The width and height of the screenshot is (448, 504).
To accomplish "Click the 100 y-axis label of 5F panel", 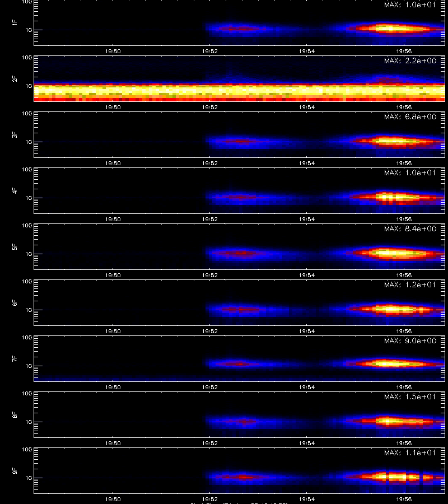I will click(27, 225).
